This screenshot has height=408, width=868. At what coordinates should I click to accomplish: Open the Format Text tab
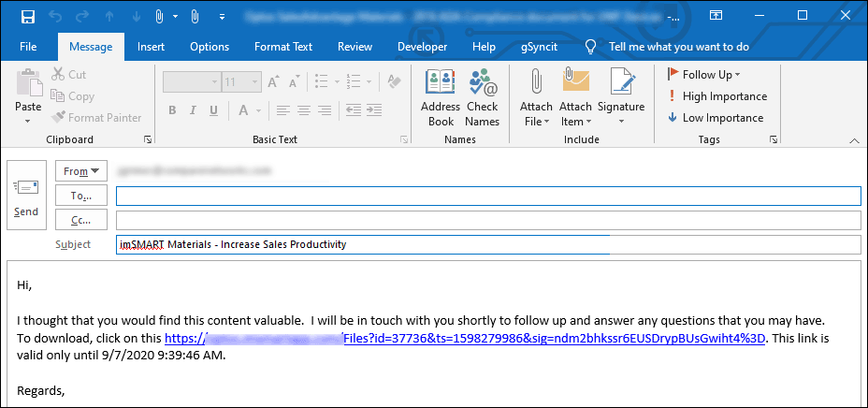point(283,47)
